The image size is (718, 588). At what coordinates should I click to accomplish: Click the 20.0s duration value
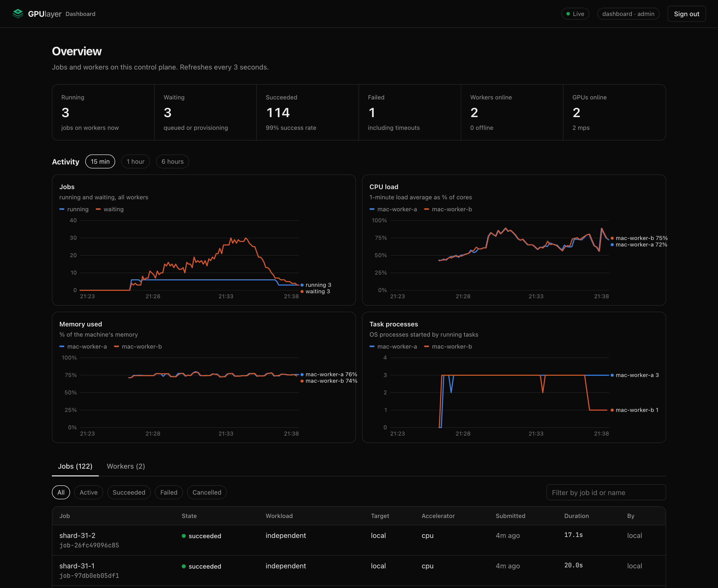(574, 565)
